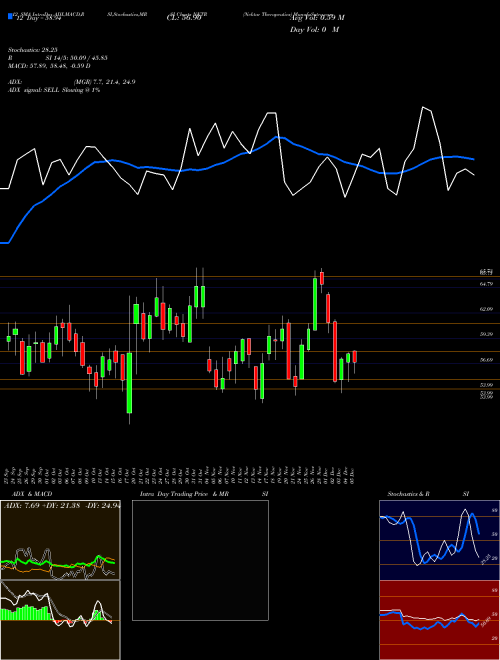Open the blue Stochastics mini chart
This screenshot has width=500, height=660.
439,540
